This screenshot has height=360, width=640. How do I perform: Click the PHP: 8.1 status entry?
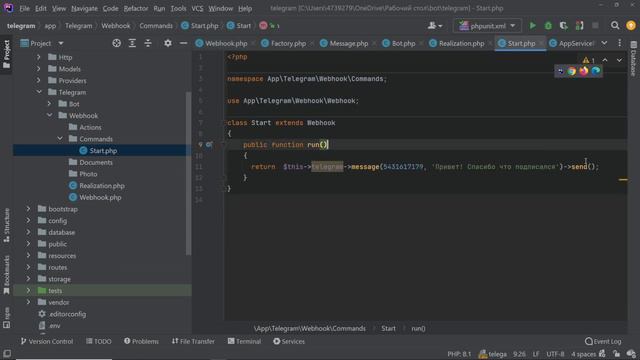[x=459, y=354]
